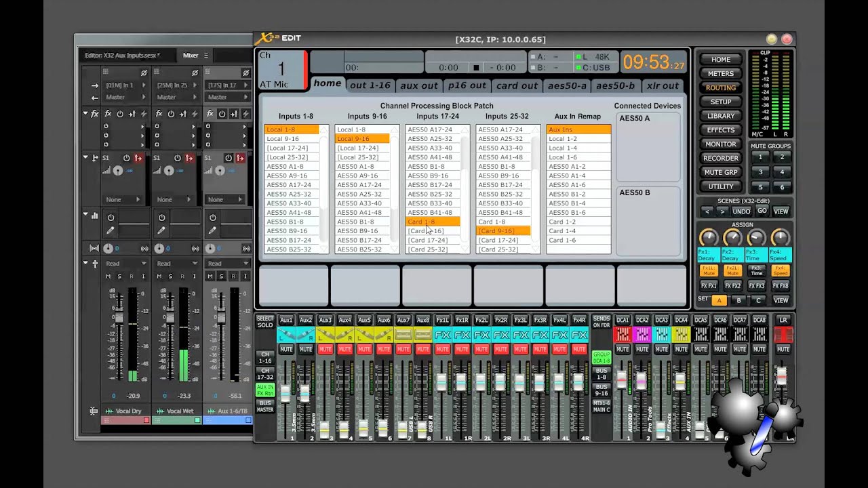The width and height of the screenshot is (868, 488).
Task: Open the EFFECTS page
Action: (x=721, y=130)
